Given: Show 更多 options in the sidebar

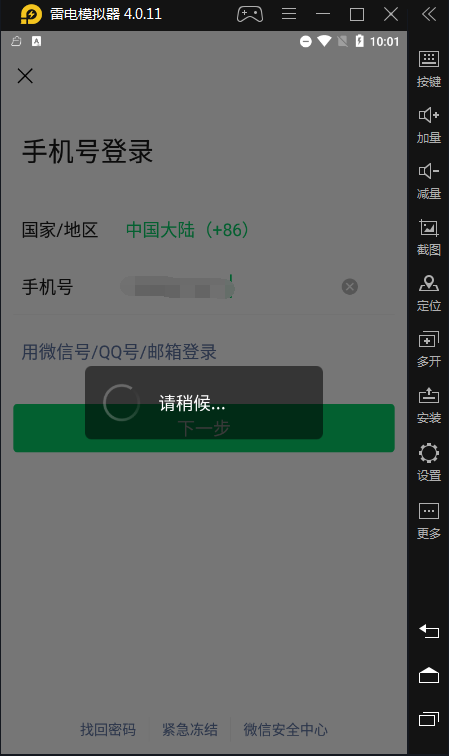Looking at the screenshot, I should point(428,521).
